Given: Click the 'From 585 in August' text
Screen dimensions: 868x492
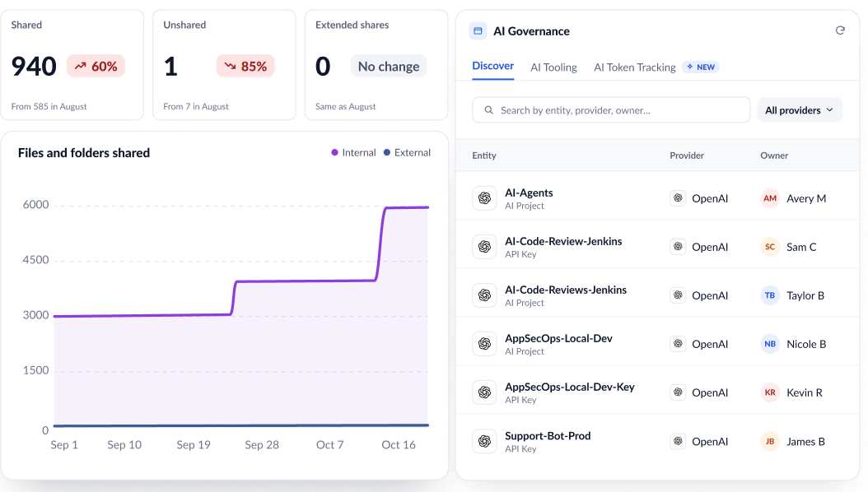Looking at the screenshot, I should coord(49,106).
